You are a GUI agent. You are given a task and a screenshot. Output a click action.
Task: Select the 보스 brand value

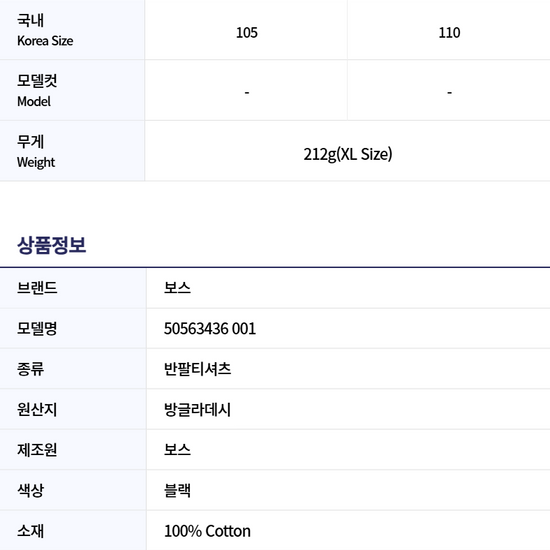[177, 288]
